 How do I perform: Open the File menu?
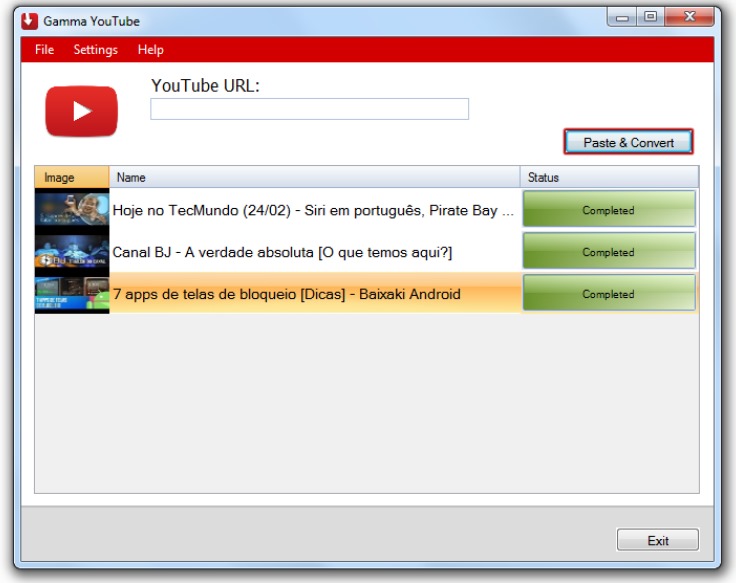point(44,50)
